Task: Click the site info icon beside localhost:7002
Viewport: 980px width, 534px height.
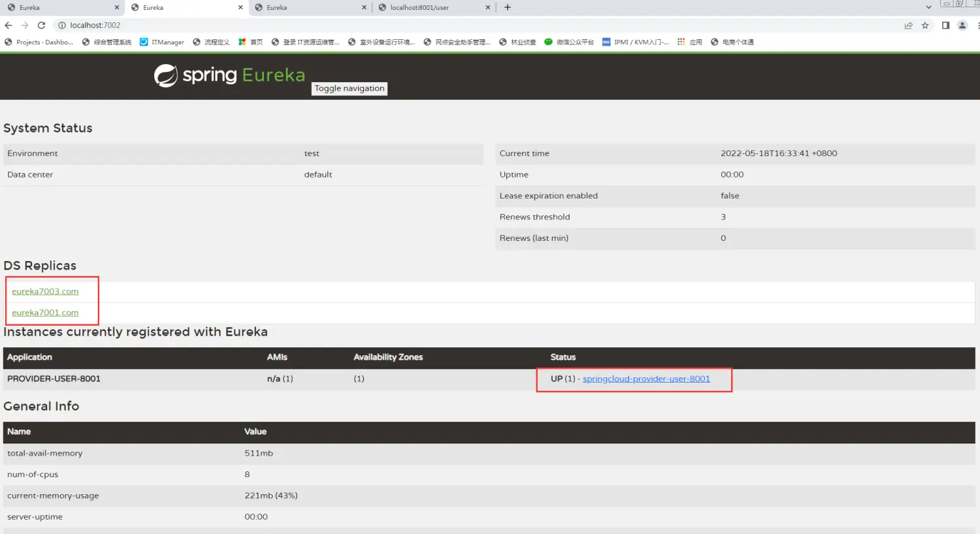Action: 62,25
